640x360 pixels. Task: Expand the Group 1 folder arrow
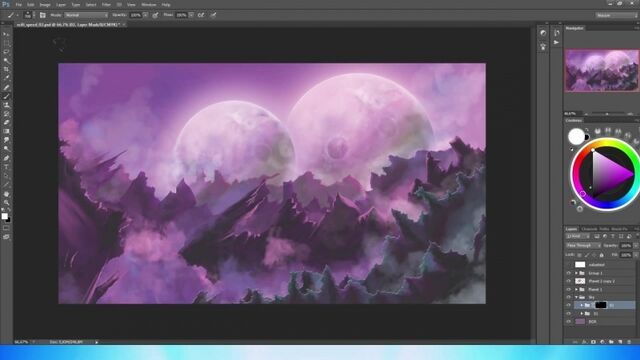coord(576,273)
